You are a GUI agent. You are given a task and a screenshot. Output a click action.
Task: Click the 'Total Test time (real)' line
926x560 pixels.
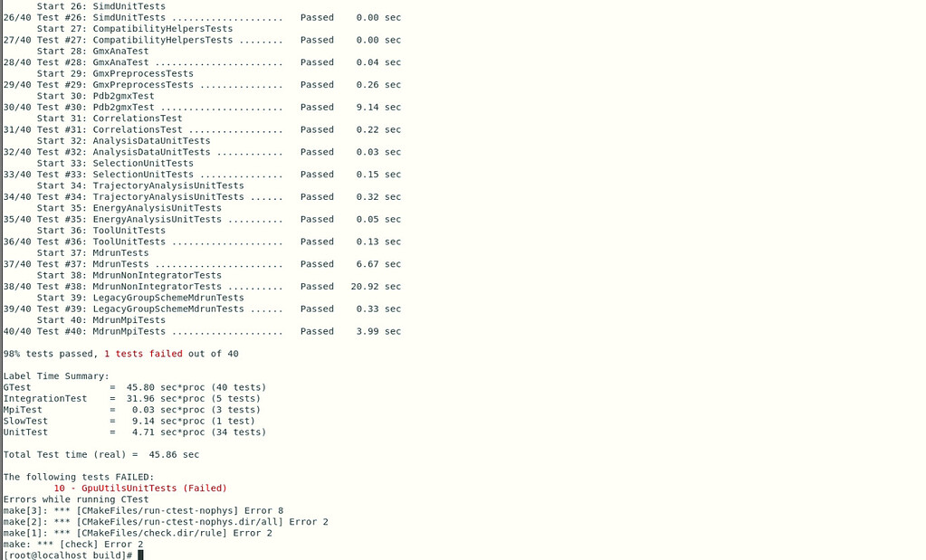click(101, 454)
